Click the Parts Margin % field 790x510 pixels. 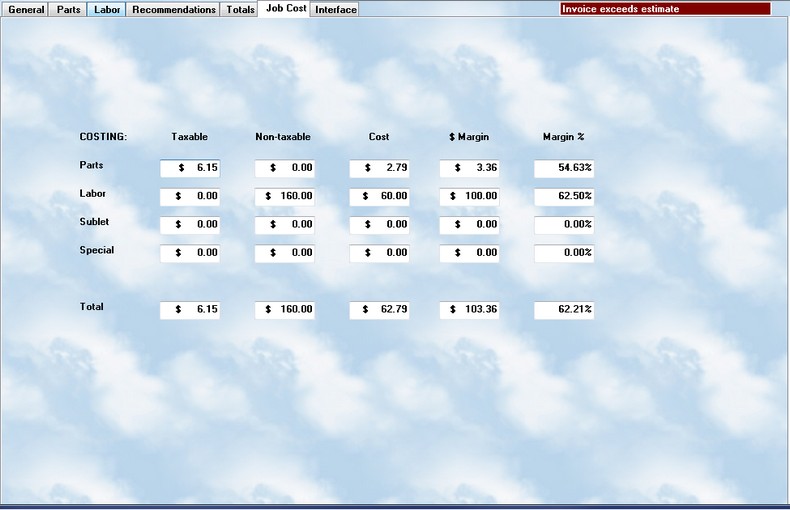pyautogui.click(x=564, y=168)
